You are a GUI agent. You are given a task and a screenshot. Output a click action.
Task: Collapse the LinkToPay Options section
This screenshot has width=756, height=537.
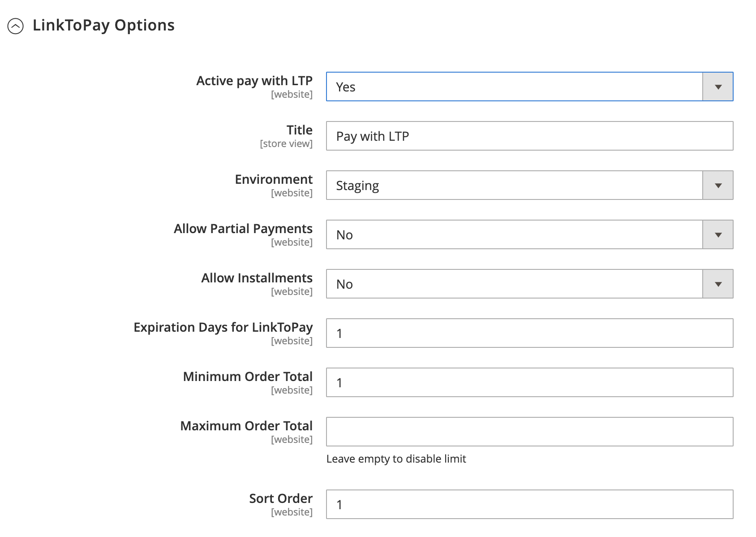[16, 26]
